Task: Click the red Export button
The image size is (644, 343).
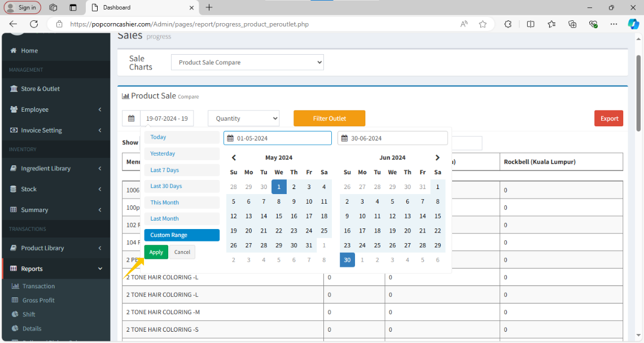Action: click(x=608, y=118)
